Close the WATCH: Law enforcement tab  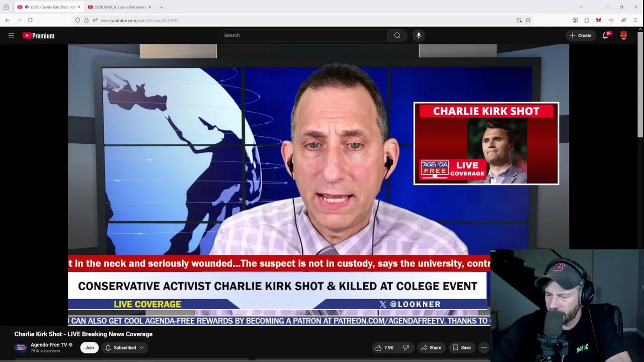[x=149, y=7]
